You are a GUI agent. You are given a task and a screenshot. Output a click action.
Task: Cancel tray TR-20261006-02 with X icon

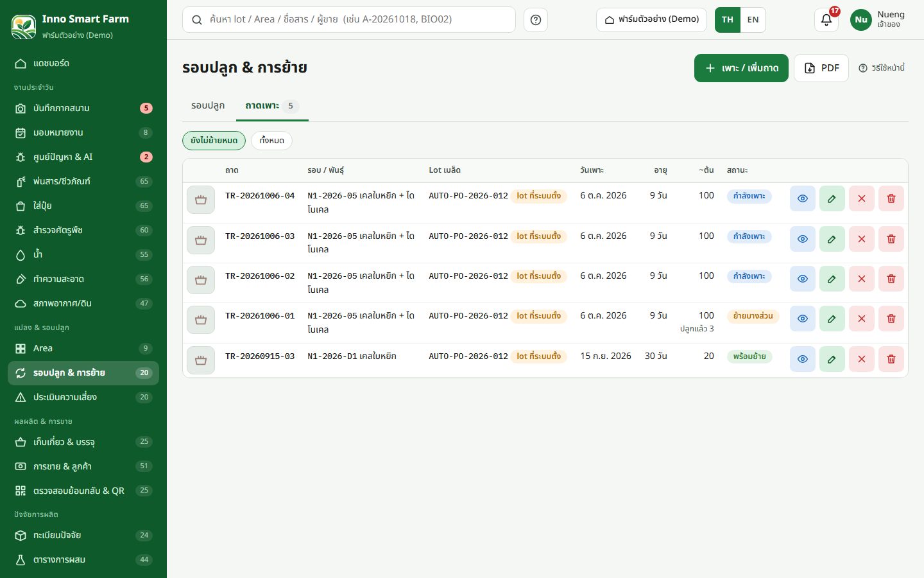click(861, 279)
